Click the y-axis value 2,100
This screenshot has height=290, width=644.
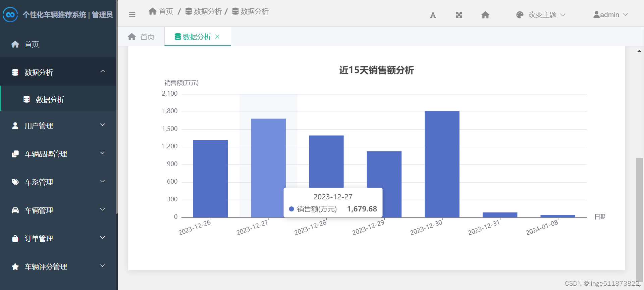[170, 94]
